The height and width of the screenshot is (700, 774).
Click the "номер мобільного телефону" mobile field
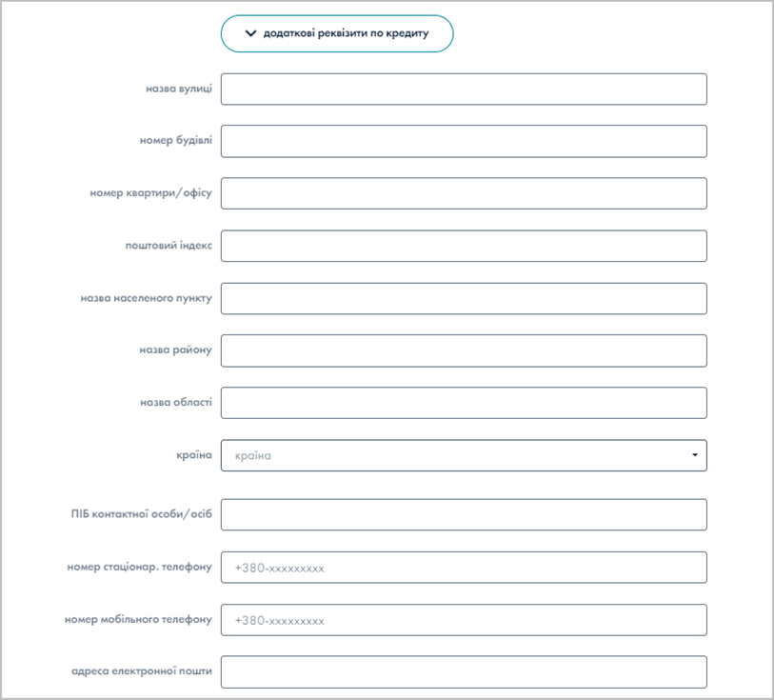pyautogui.click(x=463, y=619)
